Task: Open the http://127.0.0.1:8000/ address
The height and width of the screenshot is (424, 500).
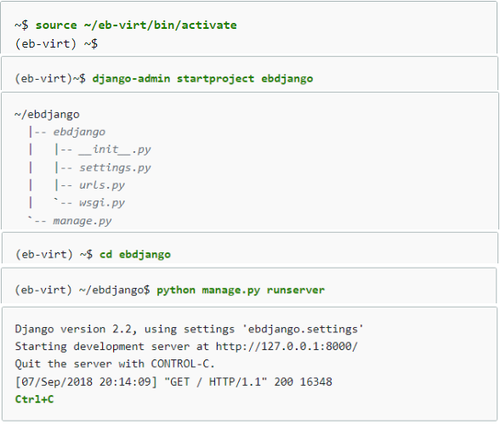Action: click(x=287, y=346)
